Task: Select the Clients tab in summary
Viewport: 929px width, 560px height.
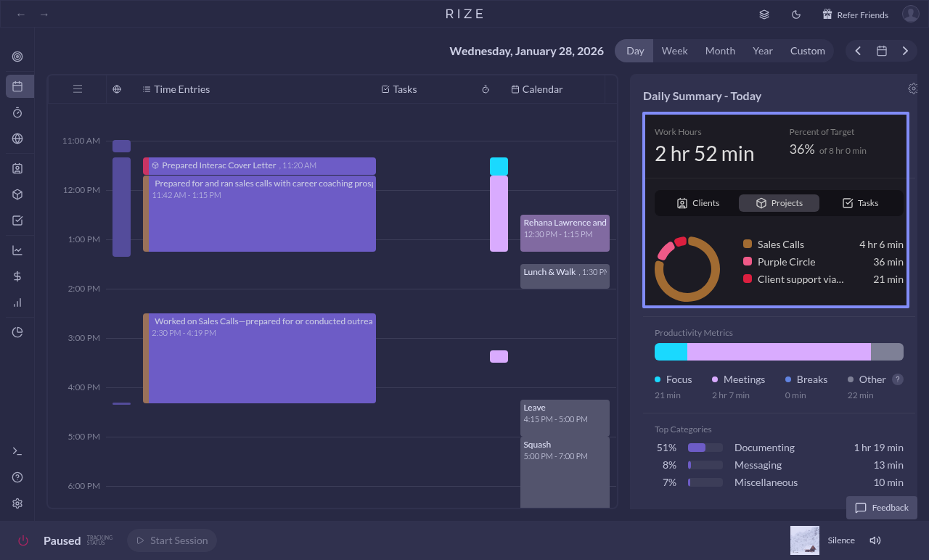Action: 697,203
